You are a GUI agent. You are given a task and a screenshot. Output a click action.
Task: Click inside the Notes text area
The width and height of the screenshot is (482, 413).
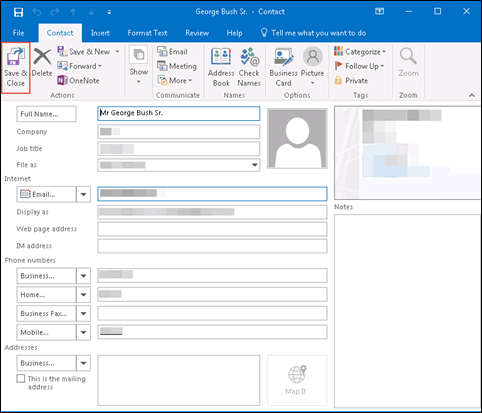point(407,311)
